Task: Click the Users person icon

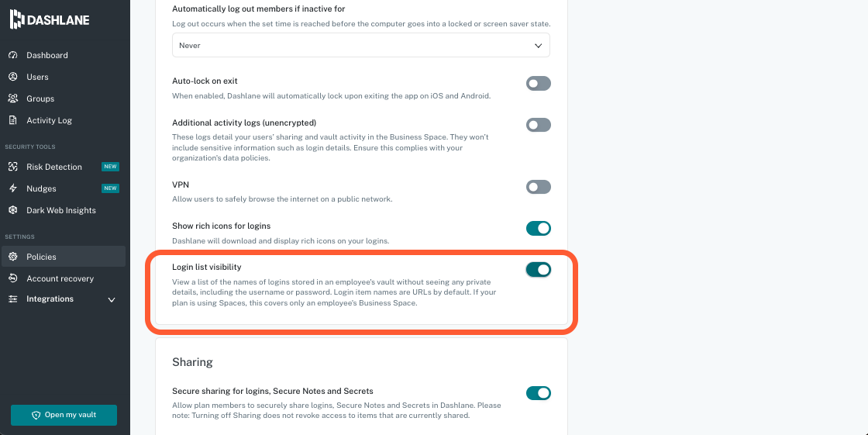Action: 12,77
